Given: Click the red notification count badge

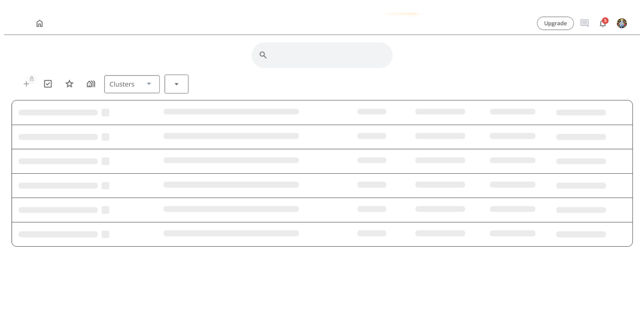Looking at the screenshot, I should (605, 20).
